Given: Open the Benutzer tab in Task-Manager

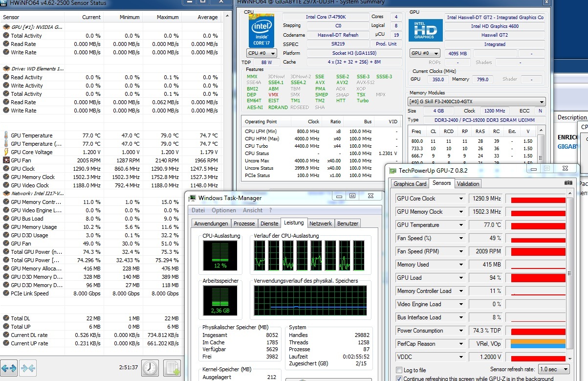Looking at the screenshot, I should [348, 224].
